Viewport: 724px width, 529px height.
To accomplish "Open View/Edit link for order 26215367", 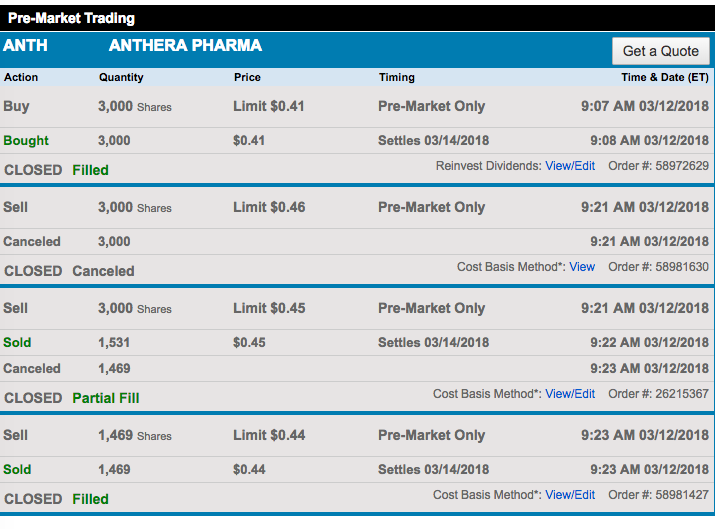I will click(569, 394).
